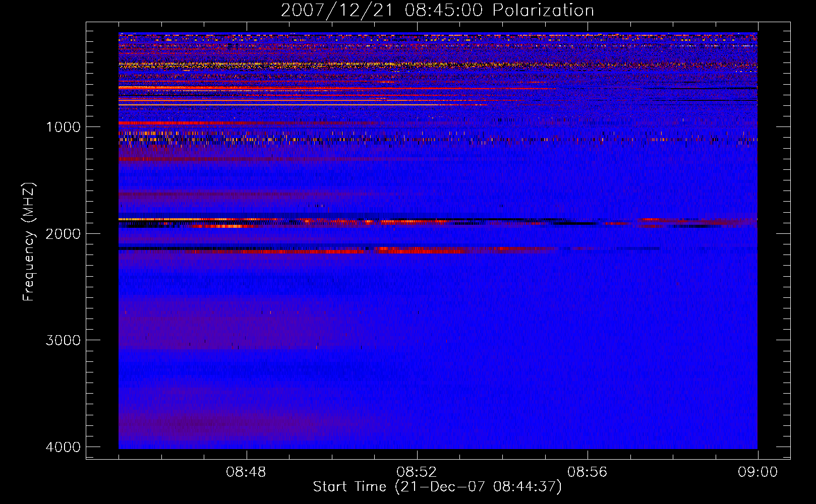Click the 08:48 time tick label
Image resolution: width=816 pixels, height=504 pixels.
[x=246, y=472]
